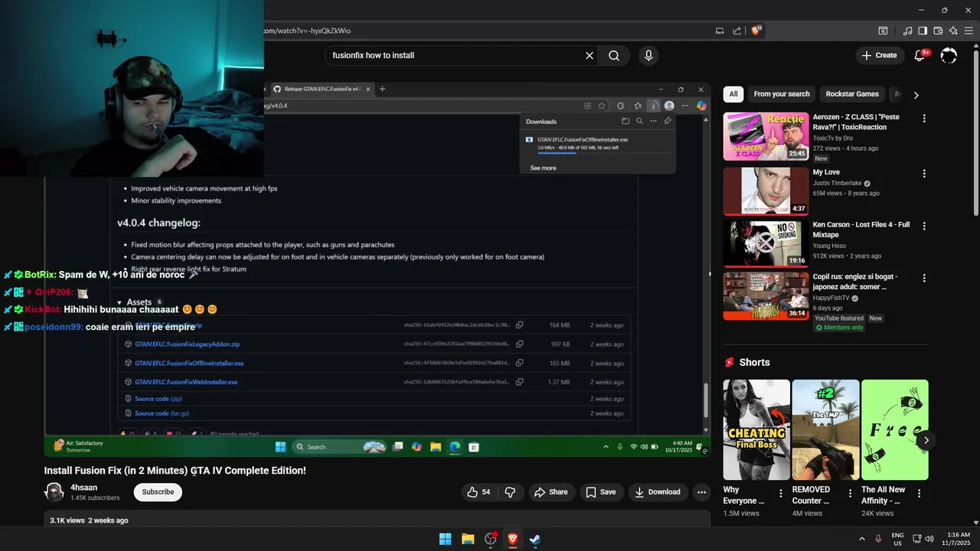The height and width of the screenshot is (551, 980).
Task: Open the Justin Timberlake channel link
Action: tap(837, 184)
